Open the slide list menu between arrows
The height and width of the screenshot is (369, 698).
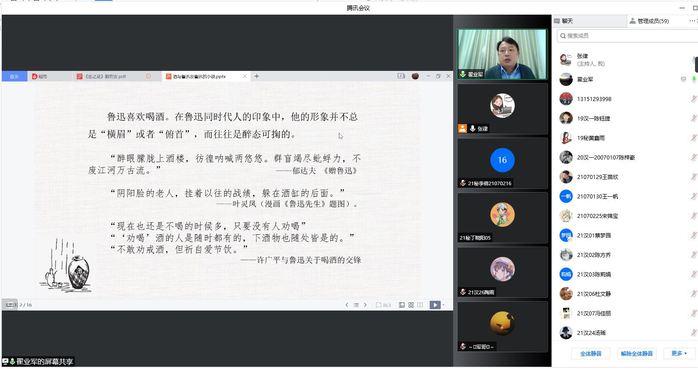click(x=356, y=305)
